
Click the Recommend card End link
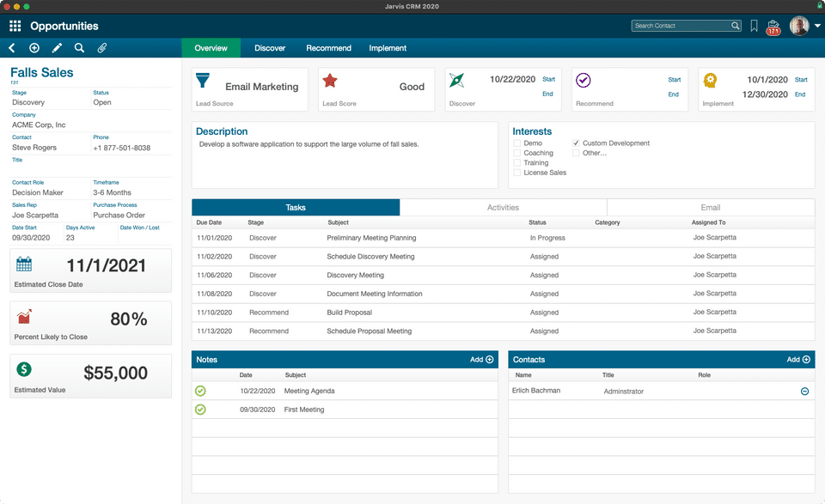point(674,94)
